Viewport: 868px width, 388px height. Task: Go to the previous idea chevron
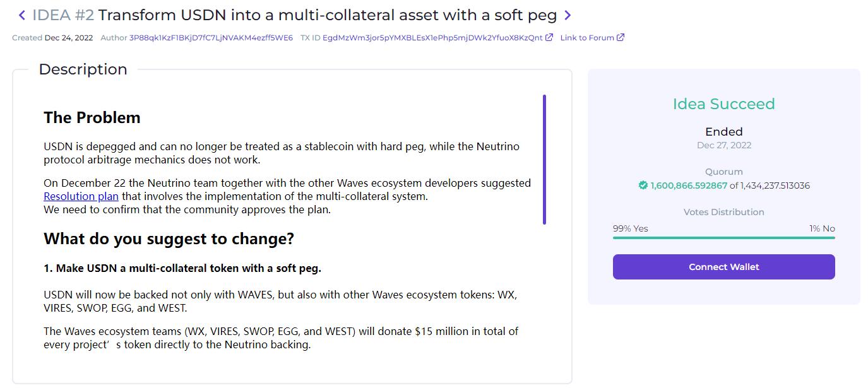[x=22, y=15]
